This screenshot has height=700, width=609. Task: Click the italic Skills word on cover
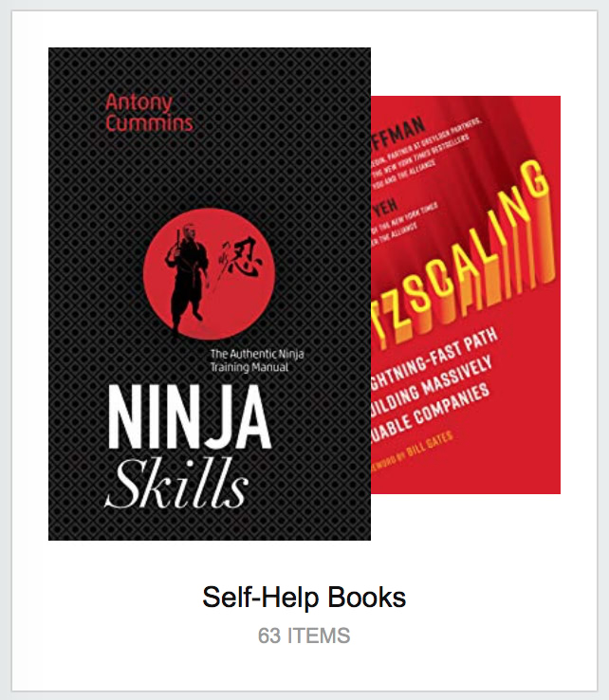click(x=175, y=484)
